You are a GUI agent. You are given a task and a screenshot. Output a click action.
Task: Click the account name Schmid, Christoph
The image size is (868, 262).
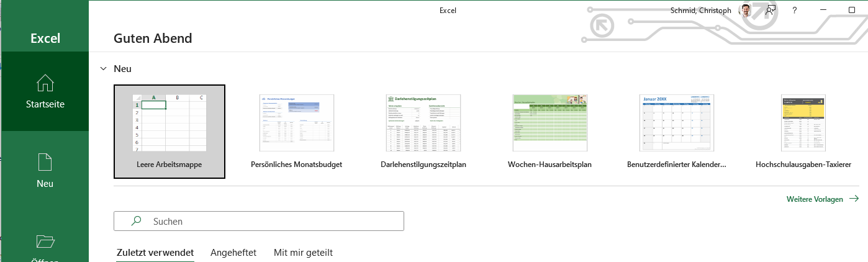702,11
